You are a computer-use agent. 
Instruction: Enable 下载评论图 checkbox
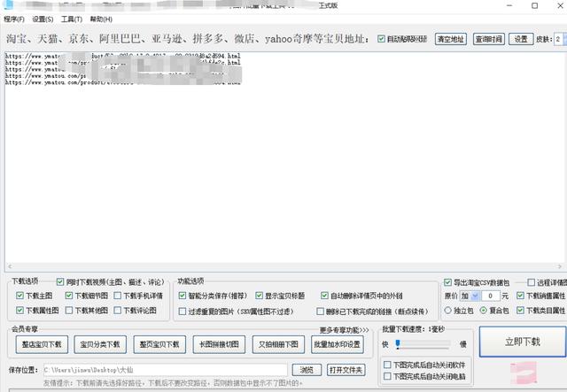tap(118, 310)
